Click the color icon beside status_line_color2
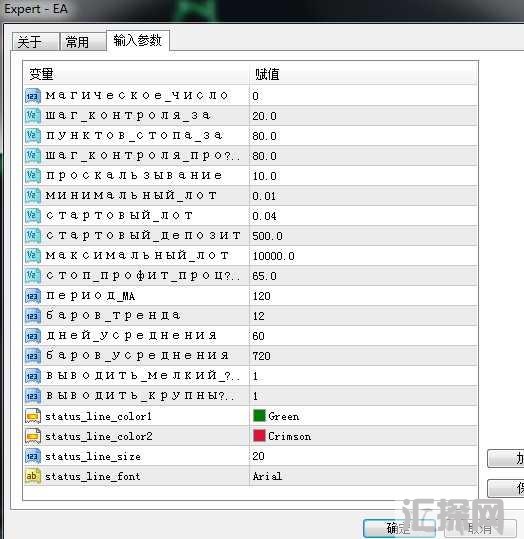 coord(33,436)
